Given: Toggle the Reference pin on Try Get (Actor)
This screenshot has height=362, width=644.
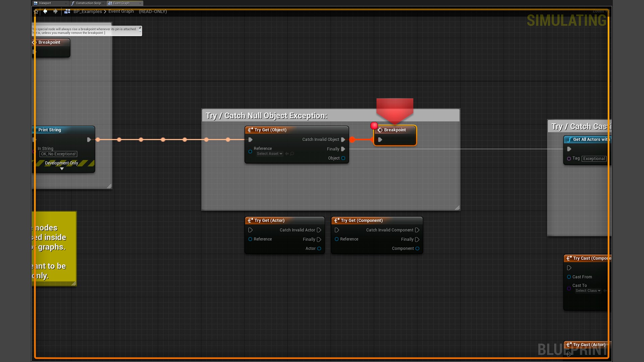Looking at the screenshot, I should [x=250, y=239].
